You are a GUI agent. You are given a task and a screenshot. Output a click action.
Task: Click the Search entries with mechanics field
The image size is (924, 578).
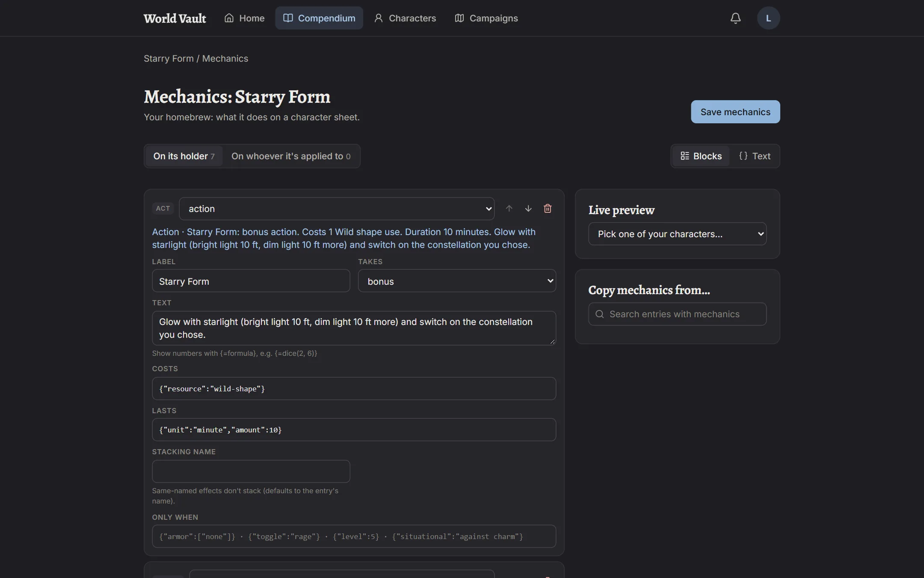[x=677, y=314]
